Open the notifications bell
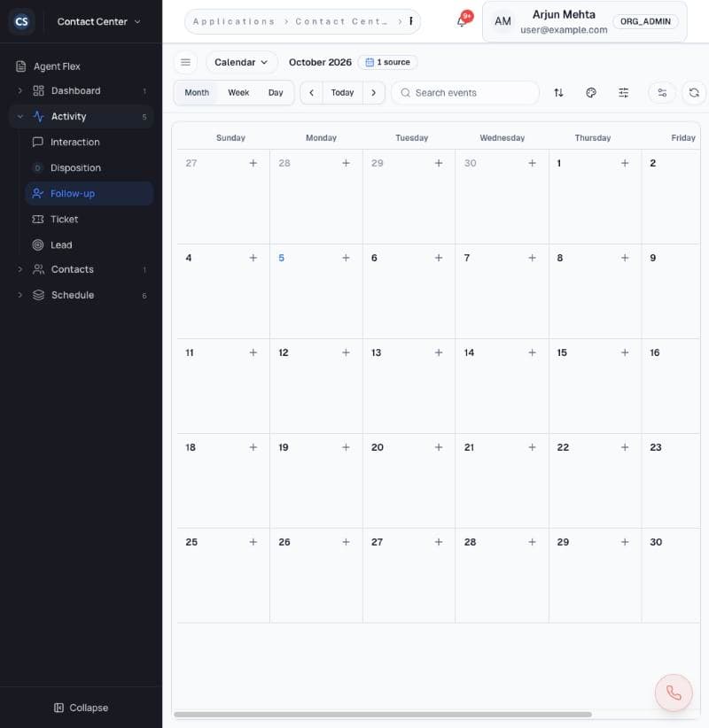 tap(463, 21)
